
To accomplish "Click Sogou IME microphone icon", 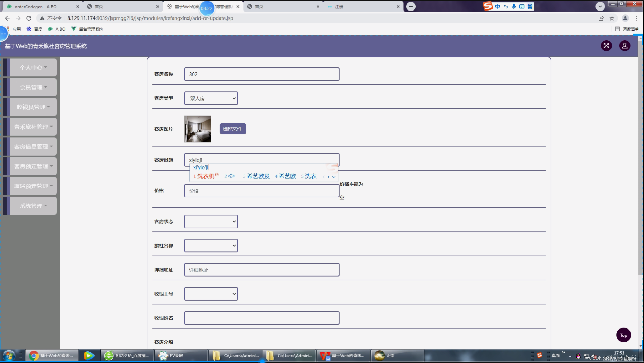I will click(513, 7).
